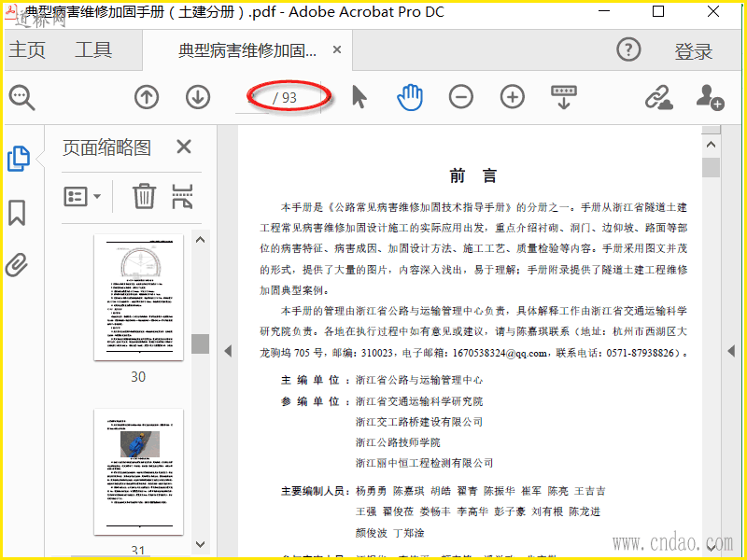Screen dimensions: 747x560
Task: Click thumbnail panel scroll down arrow
Action: (x=201, y=544)
